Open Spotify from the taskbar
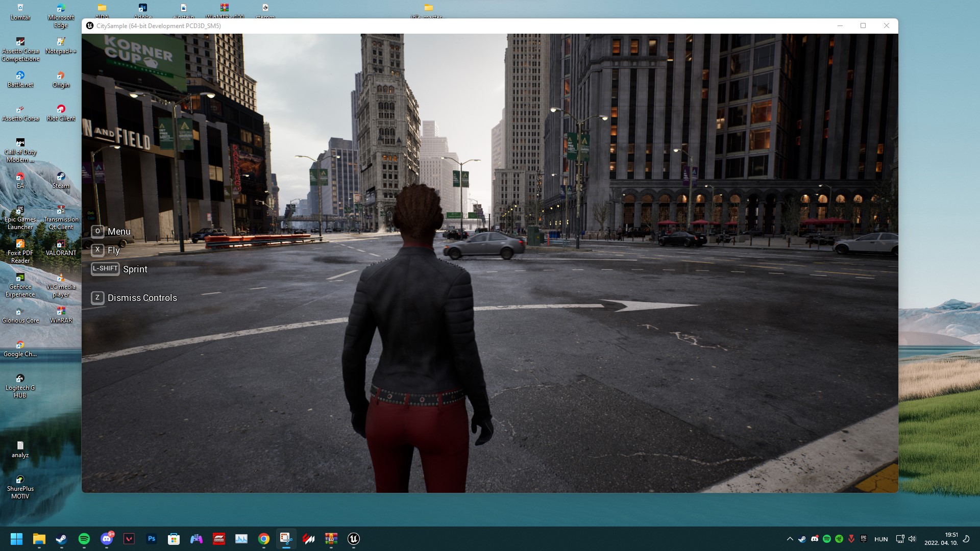This screenshot has width=980, height=551. pos(84,539)
